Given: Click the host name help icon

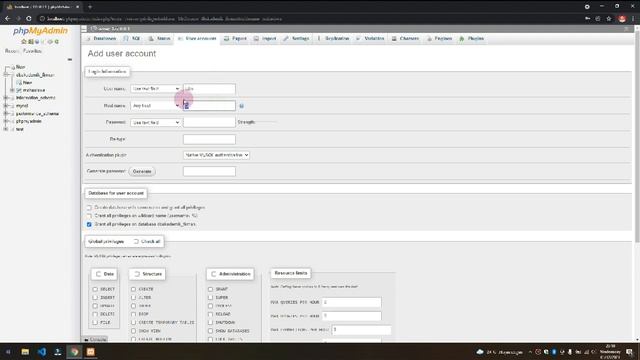Looking at the screenshot, I should coord(241,106).
